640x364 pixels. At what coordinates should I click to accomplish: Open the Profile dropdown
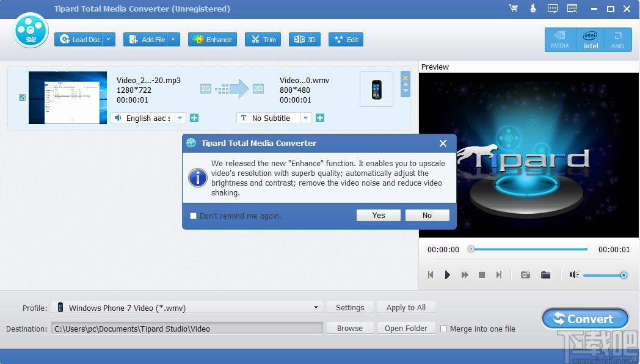pos(187,308)
